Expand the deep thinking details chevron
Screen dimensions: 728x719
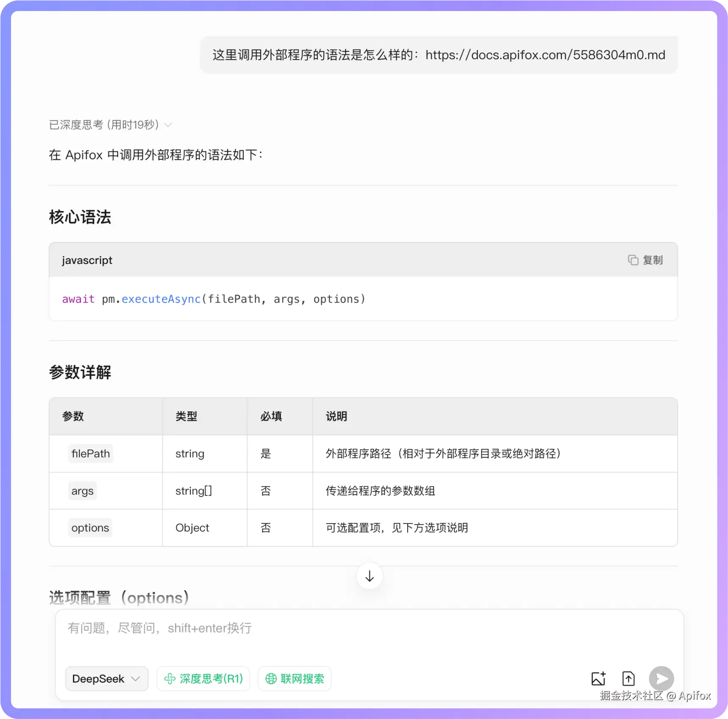[168, 125]
